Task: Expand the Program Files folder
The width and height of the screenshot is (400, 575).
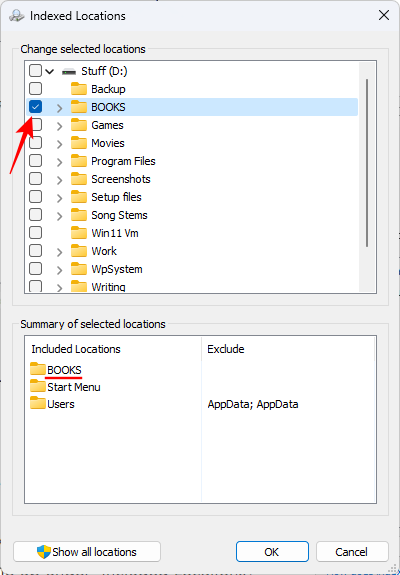Action: [59, 162]
